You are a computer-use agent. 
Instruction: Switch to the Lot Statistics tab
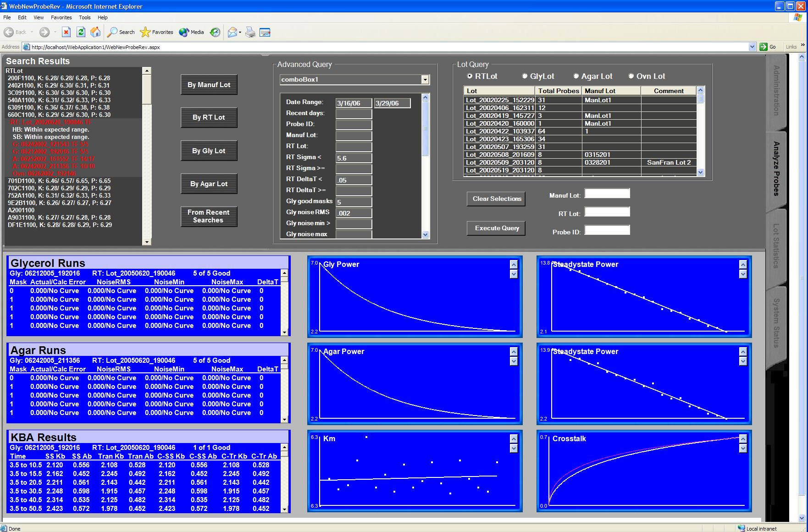[776, 245]
